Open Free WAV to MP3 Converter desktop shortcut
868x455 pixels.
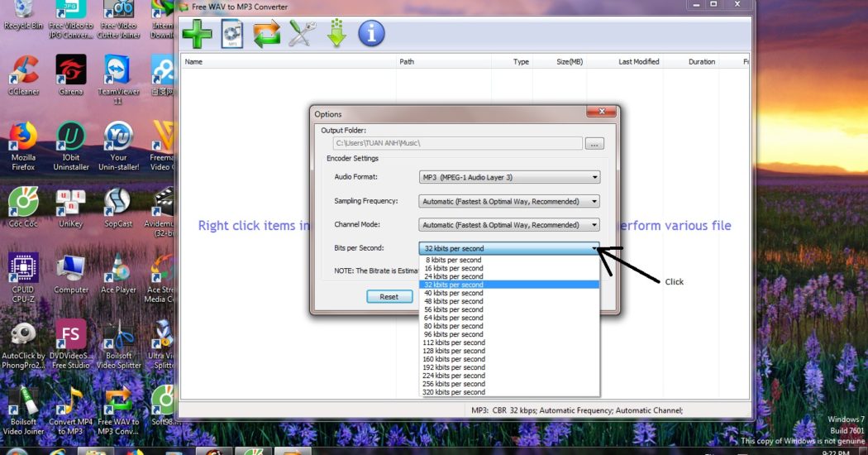tap(118, 410)
